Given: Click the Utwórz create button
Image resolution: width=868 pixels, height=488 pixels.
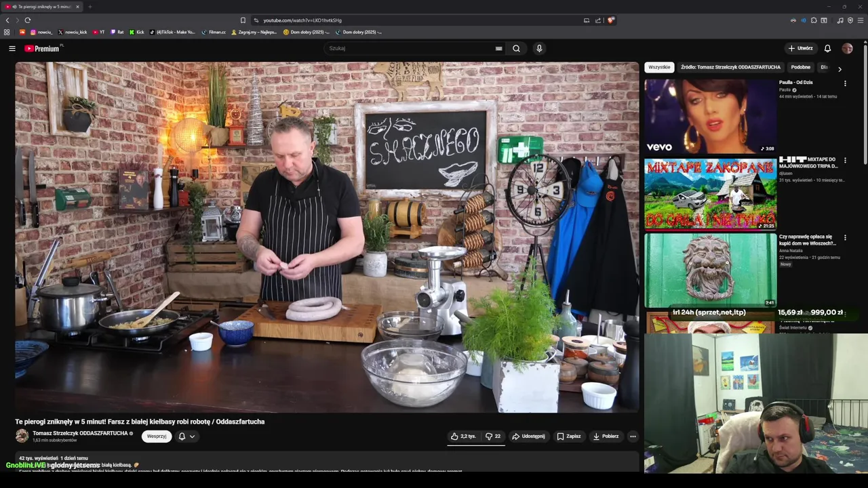Looking at the screenshot, I should 800,48.
